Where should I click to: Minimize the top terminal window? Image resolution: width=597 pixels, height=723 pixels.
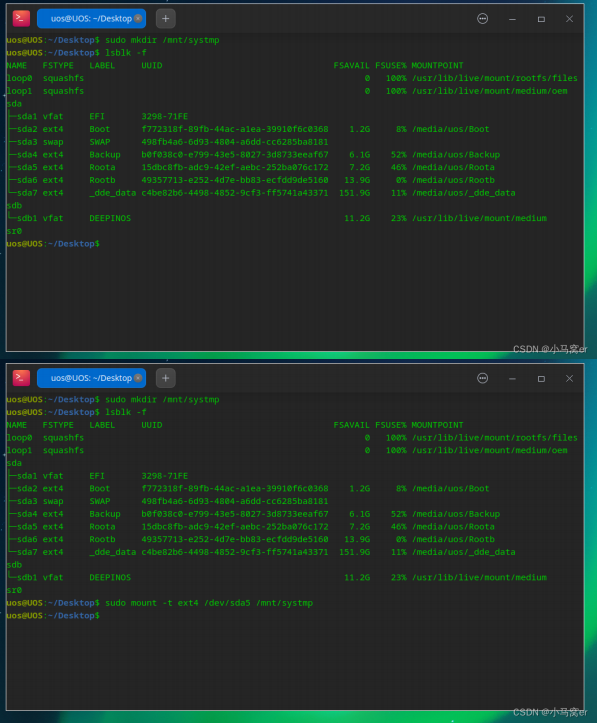click(512, 19)
